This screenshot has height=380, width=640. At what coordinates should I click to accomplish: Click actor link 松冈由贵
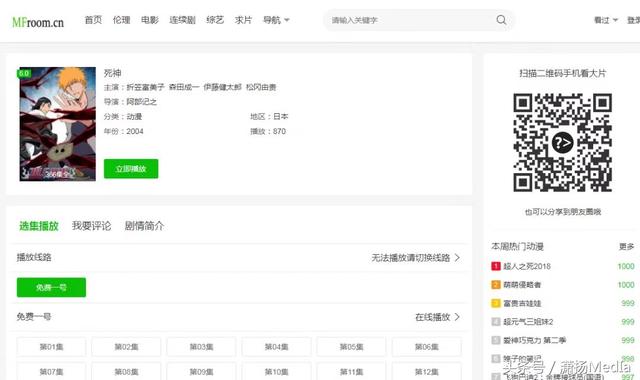click(261, 87)
